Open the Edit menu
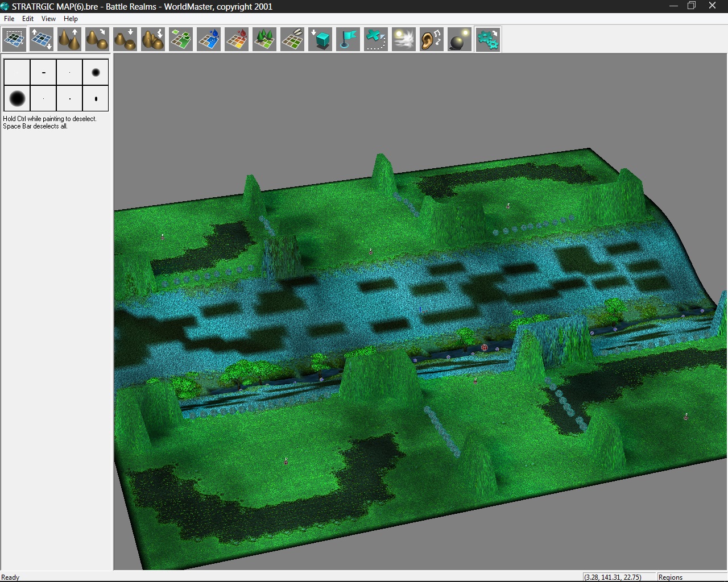728x582 pixels. (x=27, y=18)
